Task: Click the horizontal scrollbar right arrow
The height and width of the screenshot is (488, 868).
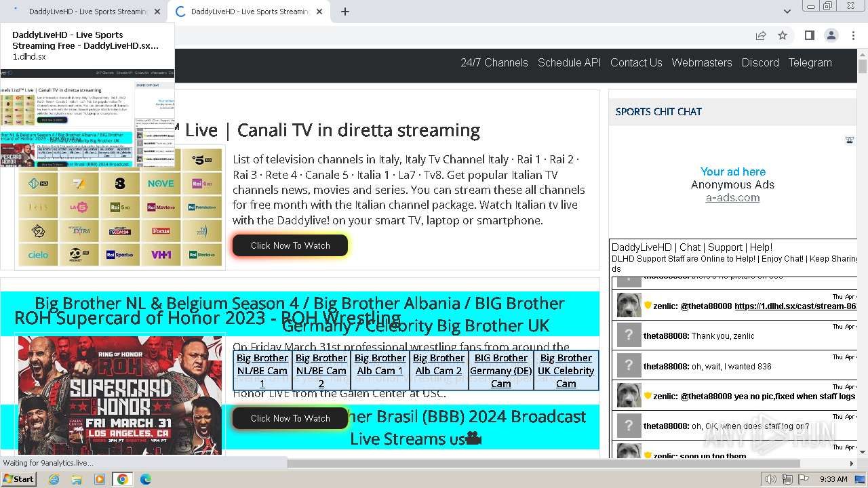Action: click(x=852, y=464)
